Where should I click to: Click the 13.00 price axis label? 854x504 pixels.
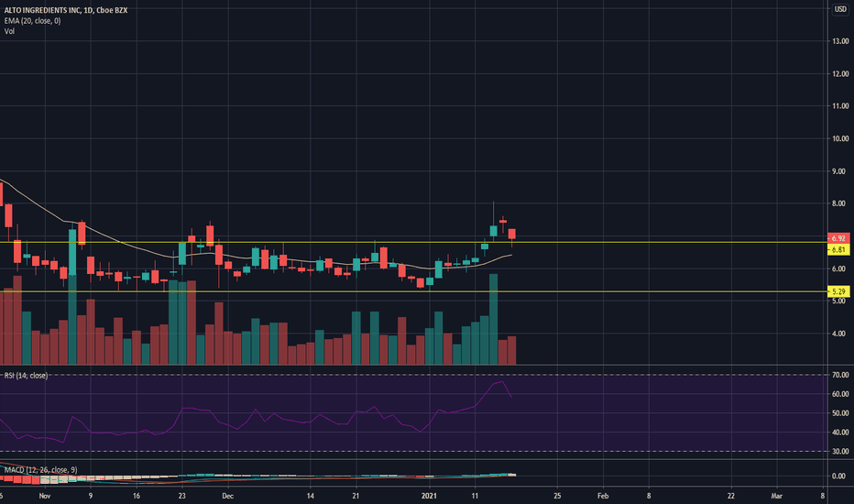point(840,41)
